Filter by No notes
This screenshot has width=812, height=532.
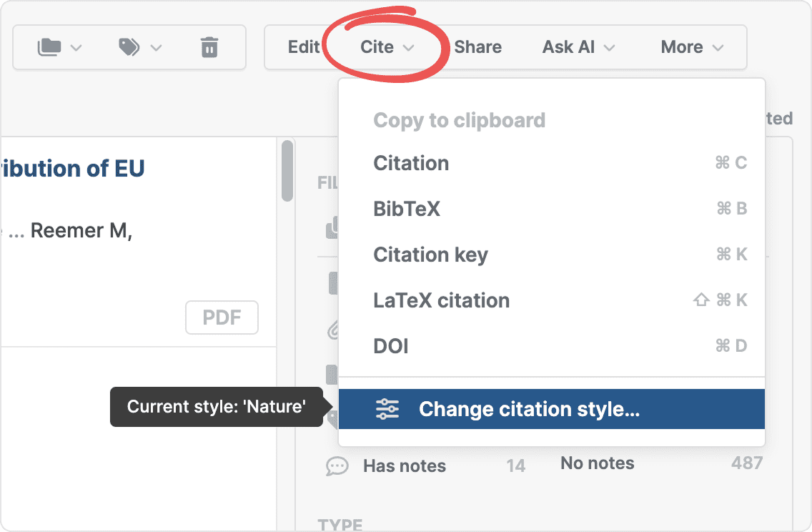pyautogui.click(x=597, y=463)
